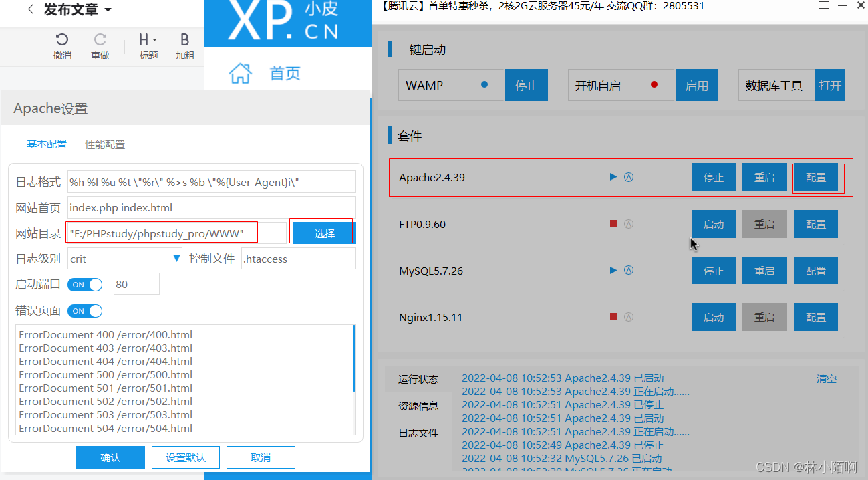Open FTP0.9.60 配置 button
Image resolution: width=868 pixels, height=480 pixels.
click(x=816, y=225)
